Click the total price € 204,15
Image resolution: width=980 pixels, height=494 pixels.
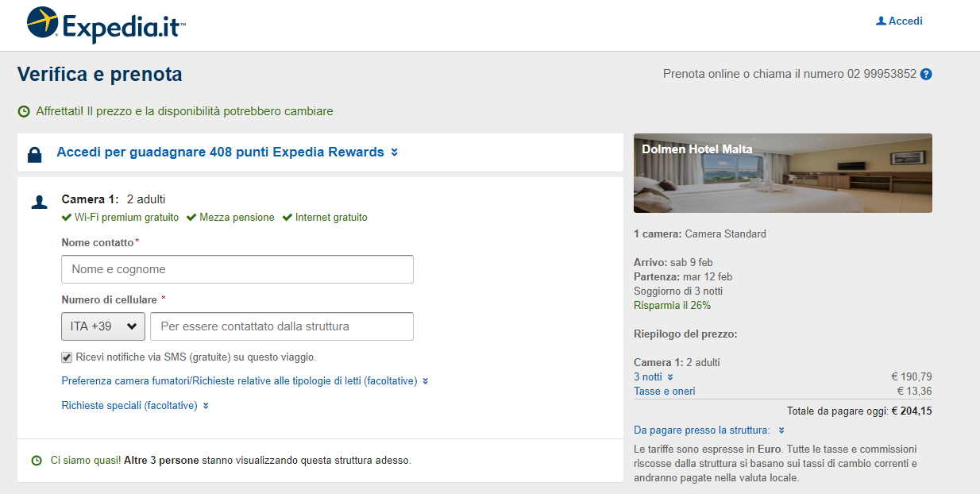[x=912, y=411]
